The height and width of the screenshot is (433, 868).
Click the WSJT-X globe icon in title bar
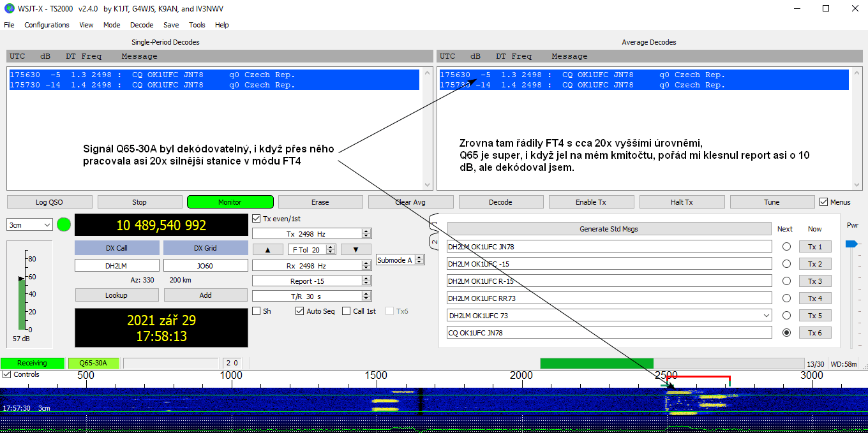coord(9,8)
